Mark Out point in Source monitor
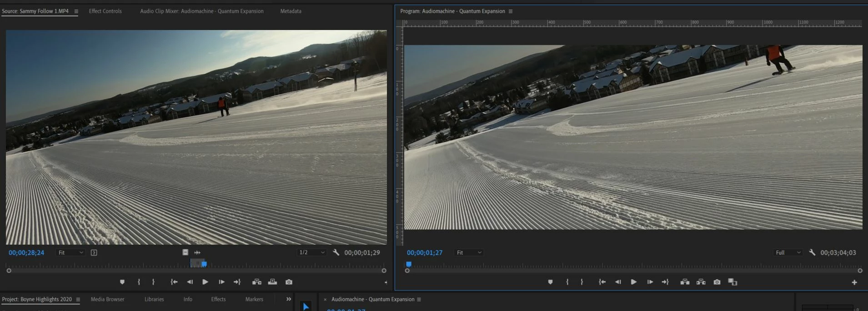The width and height of the screenshot is (868, 311). (154, 282)
